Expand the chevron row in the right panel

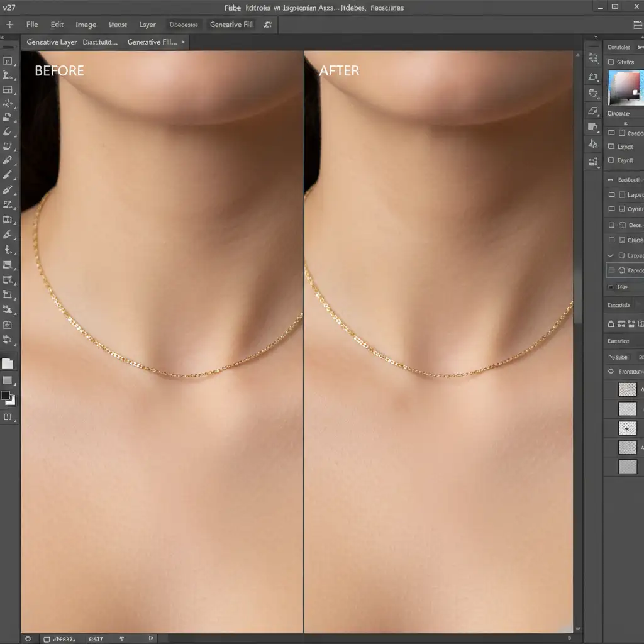pos(610,256)
